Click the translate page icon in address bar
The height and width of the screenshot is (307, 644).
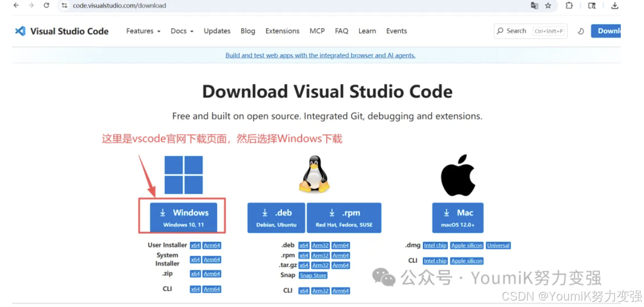pos(534,5)
